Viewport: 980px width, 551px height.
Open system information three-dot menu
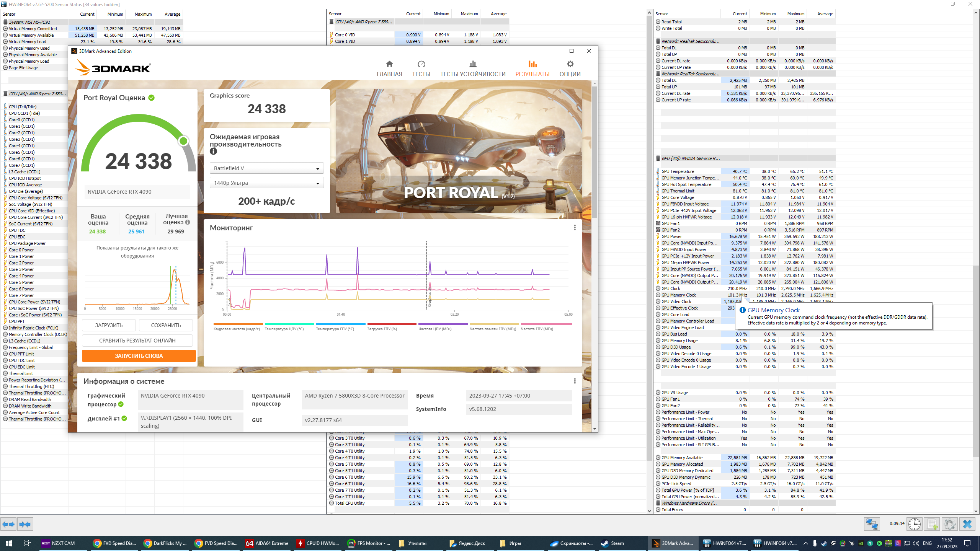point(575,381)
